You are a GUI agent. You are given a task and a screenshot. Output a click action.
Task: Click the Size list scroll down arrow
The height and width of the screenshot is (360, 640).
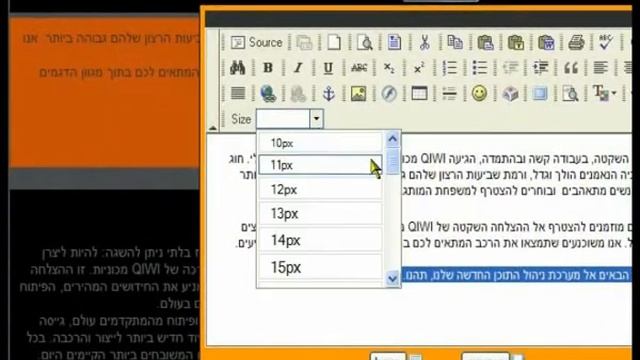pyautogui.click(x=393, y=279)
